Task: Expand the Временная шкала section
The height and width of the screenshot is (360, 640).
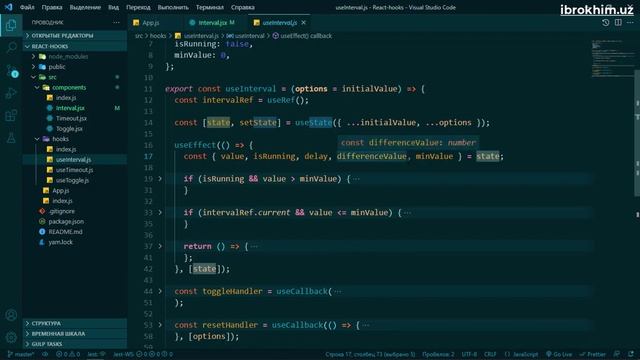Action: 75,333
